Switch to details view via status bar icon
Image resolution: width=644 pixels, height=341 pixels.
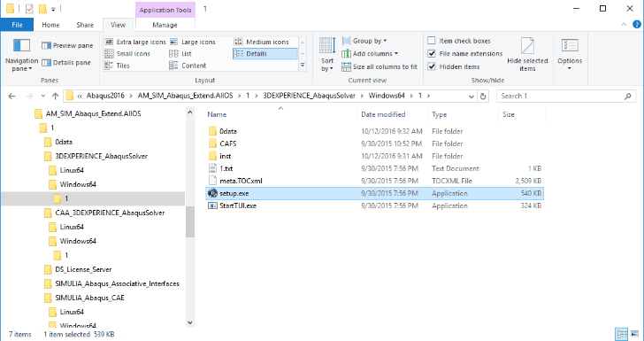(x=622, y=334)
